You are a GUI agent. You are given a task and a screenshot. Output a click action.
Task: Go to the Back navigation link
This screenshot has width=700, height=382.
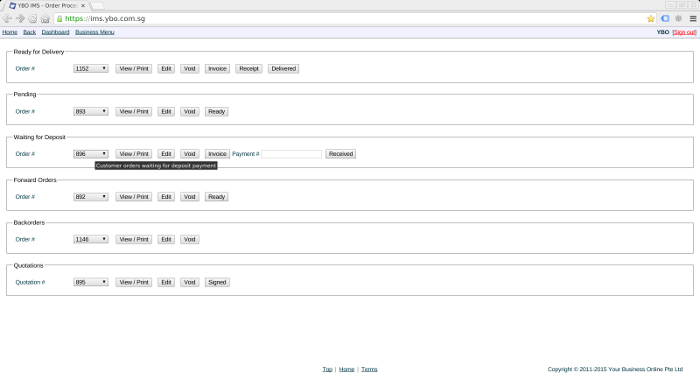pyautogui.click(x=29, y=32)
